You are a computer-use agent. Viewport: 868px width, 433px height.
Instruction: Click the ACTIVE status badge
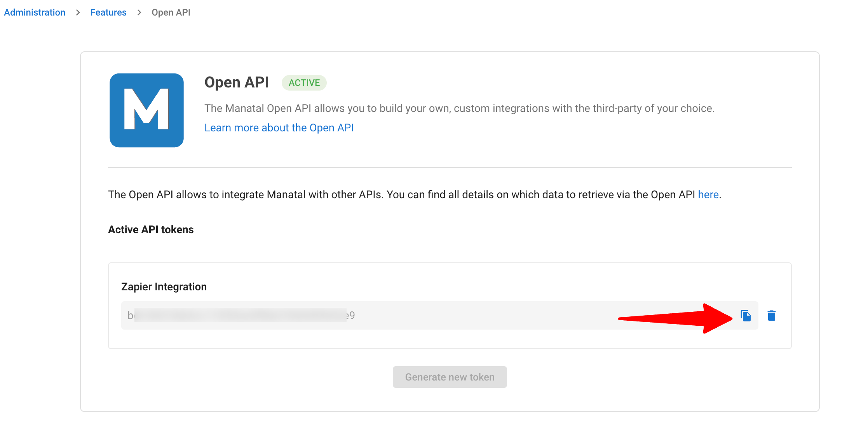[304, 83]
